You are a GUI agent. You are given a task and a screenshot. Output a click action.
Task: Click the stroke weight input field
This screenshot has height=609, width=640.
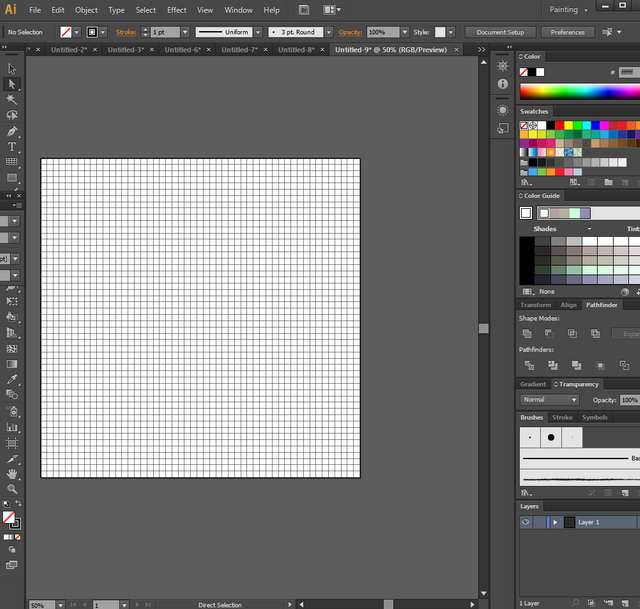pyautogui.click(x=164, y=32)
